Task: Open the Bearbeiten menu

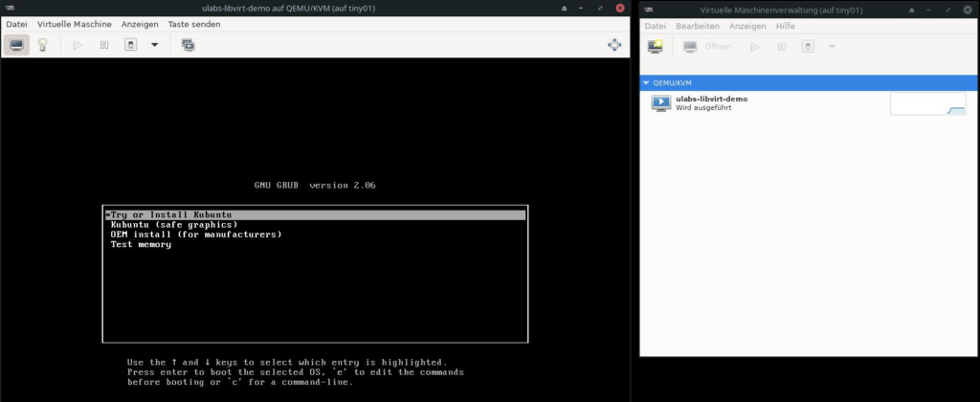Action: click(x=698, y=26)
